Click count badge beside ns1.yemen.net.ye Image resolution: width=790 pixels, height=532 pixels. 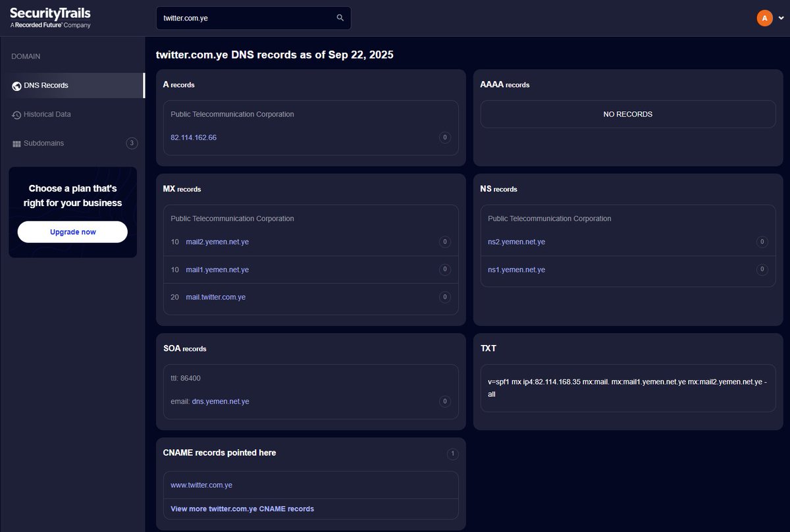point(762,269)
